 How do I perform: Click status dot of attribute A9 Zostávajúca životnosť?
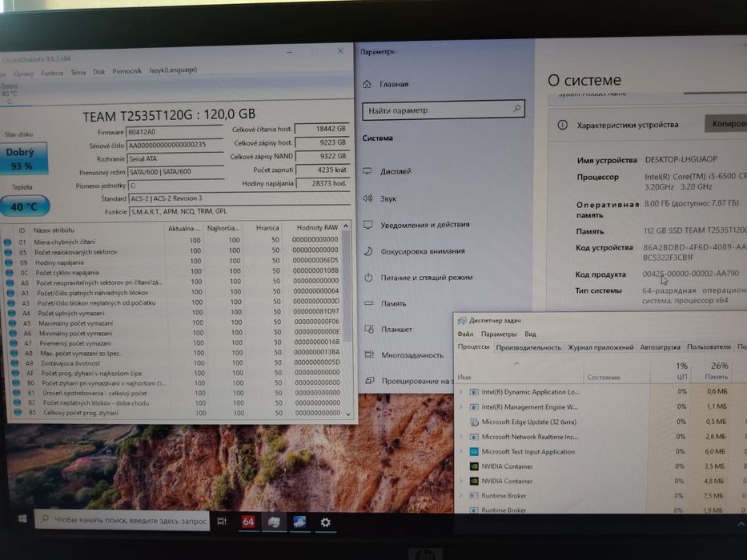click(14, 363)
